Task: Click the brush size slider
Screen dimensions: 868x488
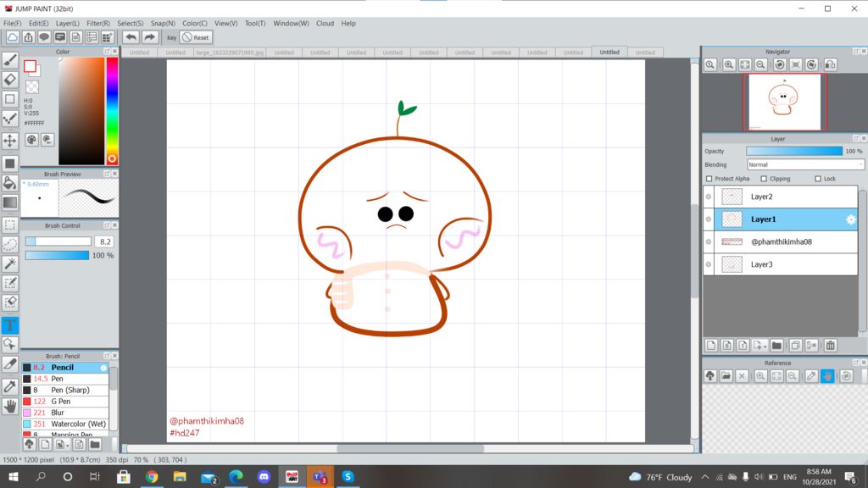Action: [x=58, y=241]
